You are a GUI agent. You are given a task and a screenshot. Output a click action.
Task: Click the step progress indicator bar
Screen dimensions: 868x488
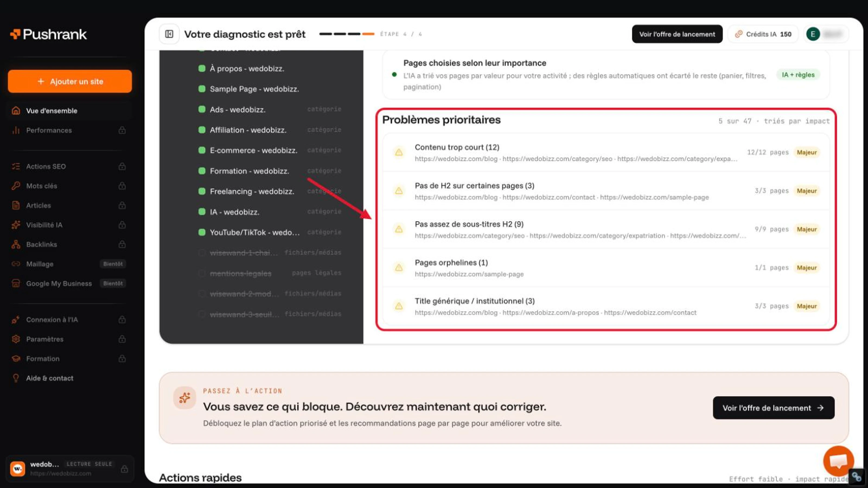(347, 34)
